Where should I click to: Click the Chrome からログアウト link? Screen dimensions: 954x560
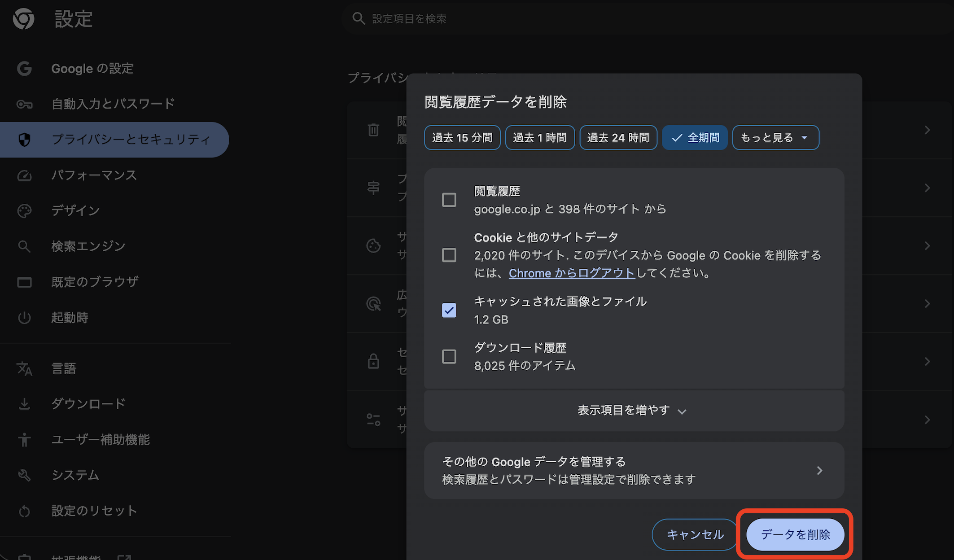click(x=572, y=273)
